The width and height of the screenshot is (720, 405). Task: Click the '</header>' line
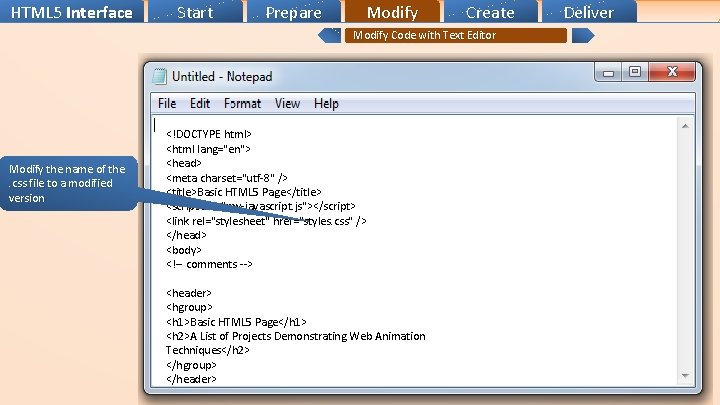point(191,379)
